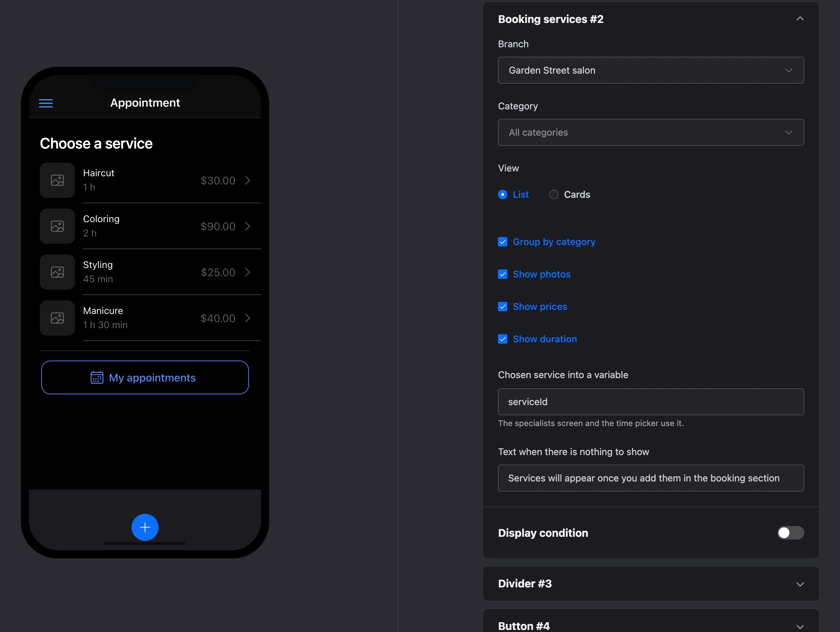Click the Group by category label
Viewport: 840px width, 632px height.
tap(554, 242)
